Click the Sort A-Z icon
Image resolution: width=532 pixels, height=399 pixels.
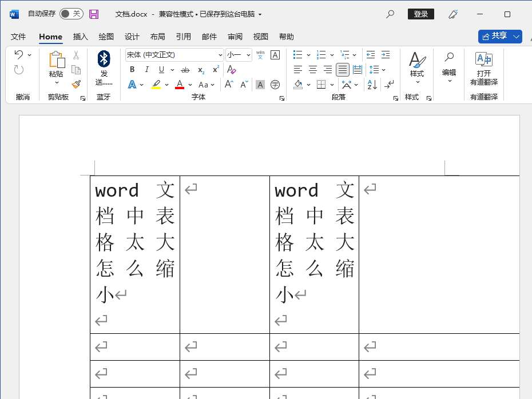pos(372,85)
